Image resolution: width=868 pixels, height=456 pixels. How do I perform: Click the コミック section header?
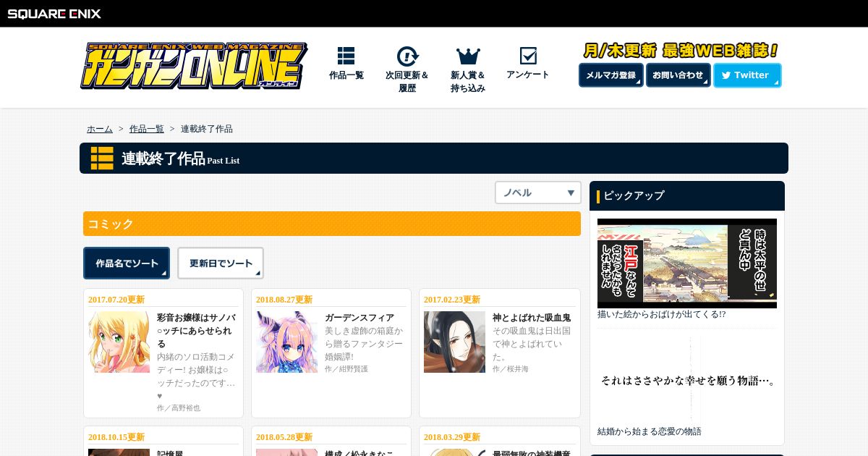coord(332,224)
